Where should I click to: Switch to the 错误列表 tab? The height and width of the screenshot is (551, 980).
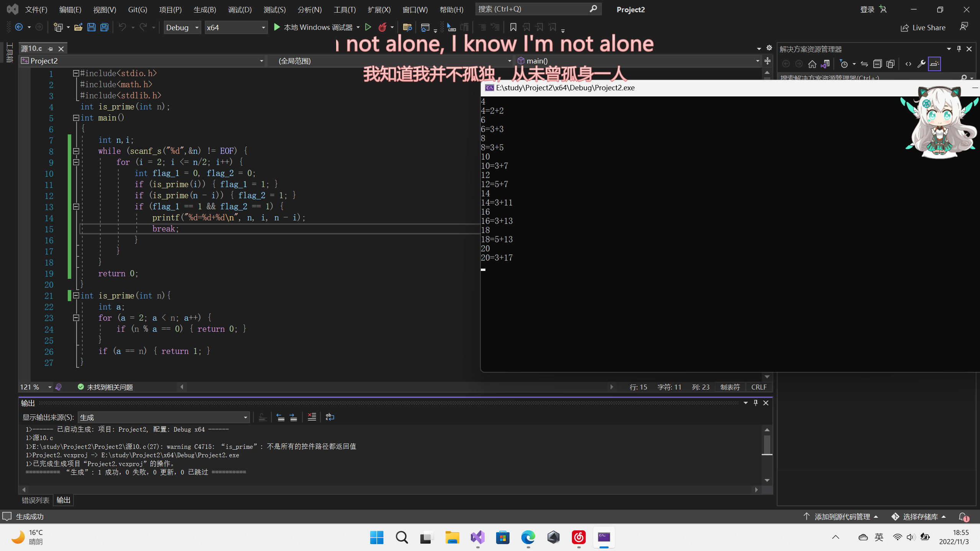[35, 500]
